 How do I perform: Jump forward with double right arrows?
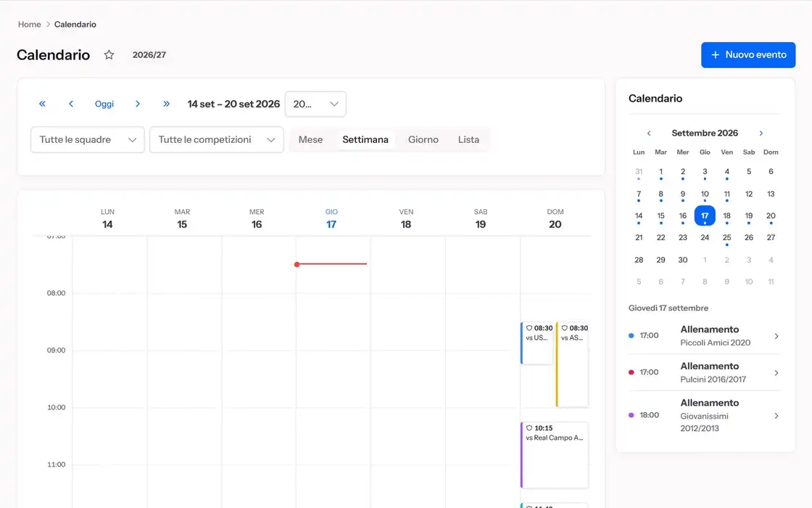(166, 104)
